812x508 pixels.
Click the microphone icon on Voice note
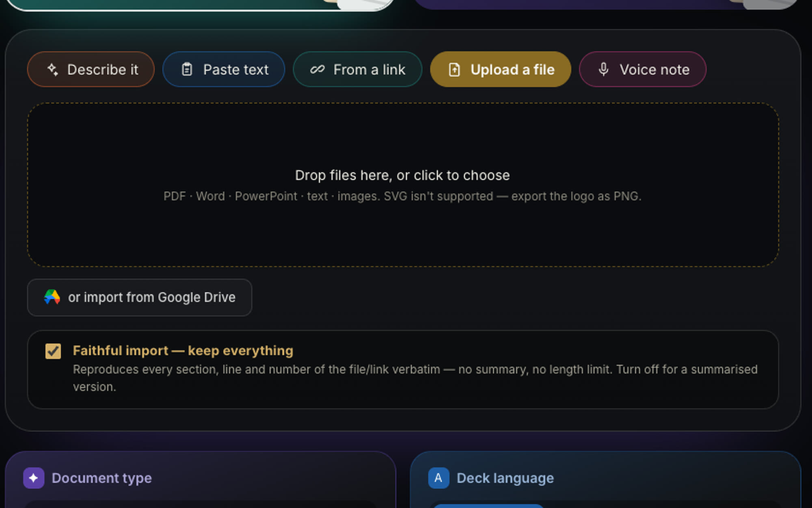pos(603,69)
